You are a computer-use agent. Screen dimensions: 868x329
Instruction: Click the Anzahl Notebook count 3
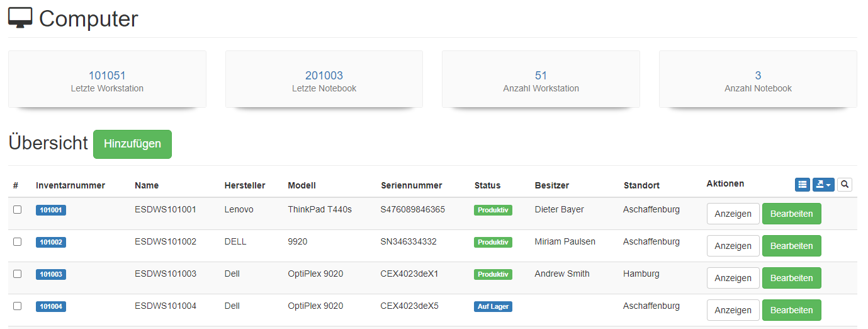pyautogui.click(x=758, y=76)
